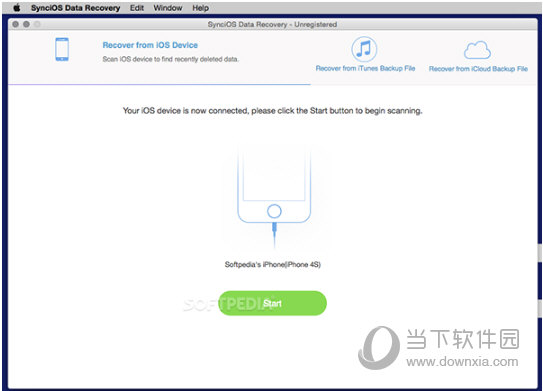
Task: Open the Edit menu
Action: pos(137,8)
